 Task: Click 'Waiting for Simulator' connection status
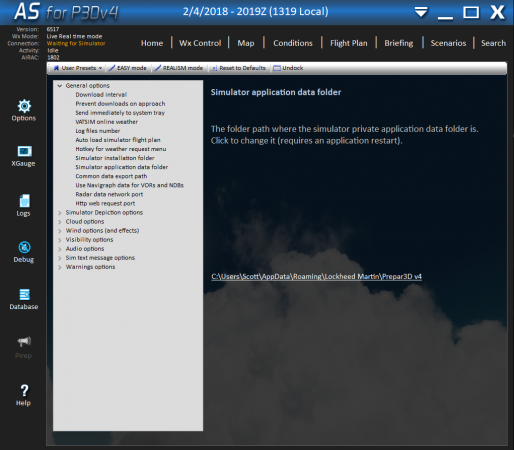(x=76, y=43)
